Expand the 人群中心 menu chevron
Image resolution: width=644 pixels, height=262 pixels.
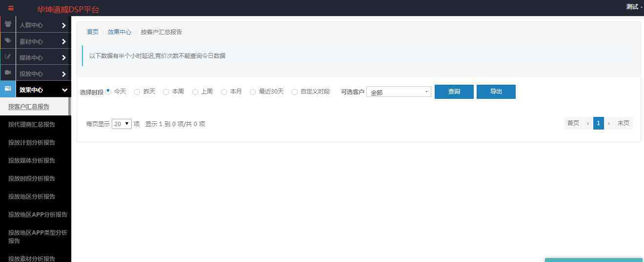(x=64, y=25)
